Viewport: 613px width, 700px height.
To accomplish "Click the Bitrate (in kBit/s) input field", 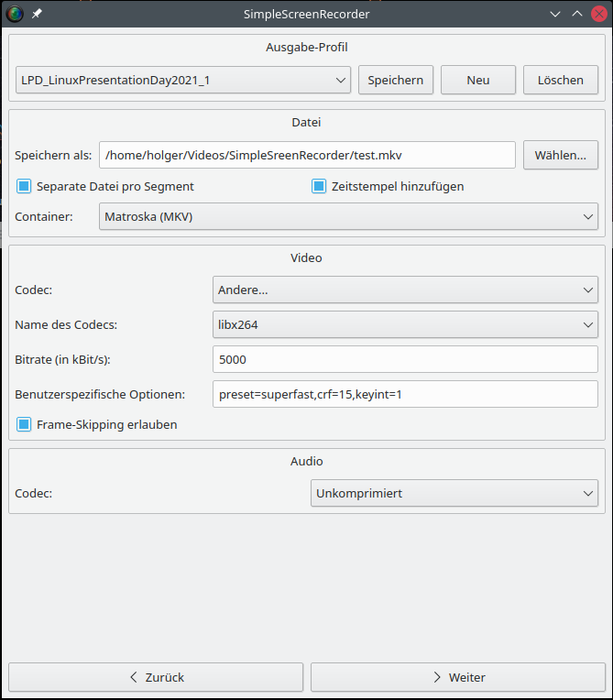I will click(x=405, y=359).
